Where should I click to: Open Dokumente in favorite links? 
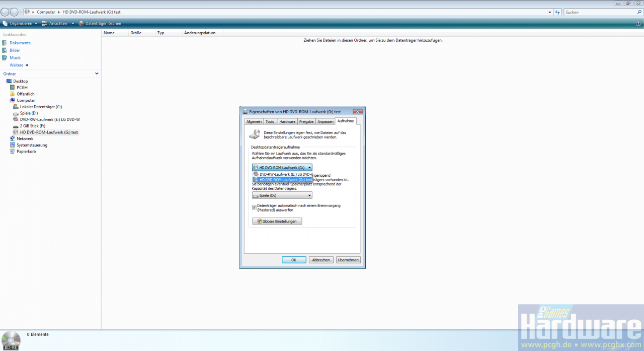(20, 43)
